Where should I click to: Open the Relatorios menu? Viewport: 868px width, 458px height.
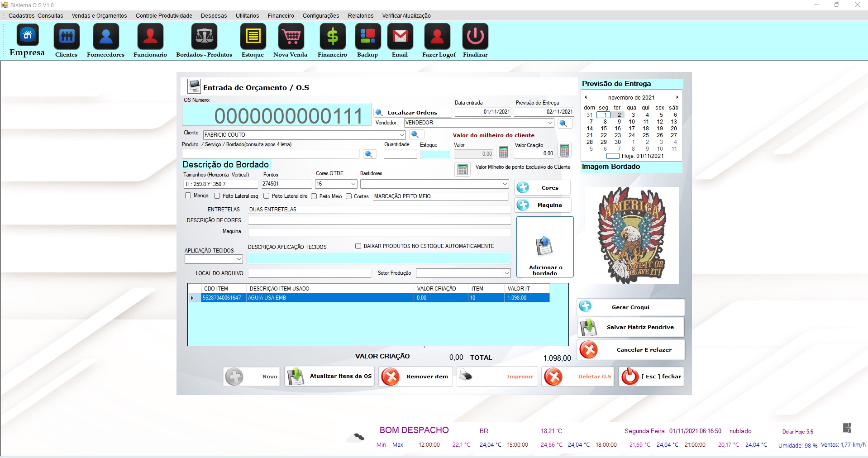coord(360,16)
